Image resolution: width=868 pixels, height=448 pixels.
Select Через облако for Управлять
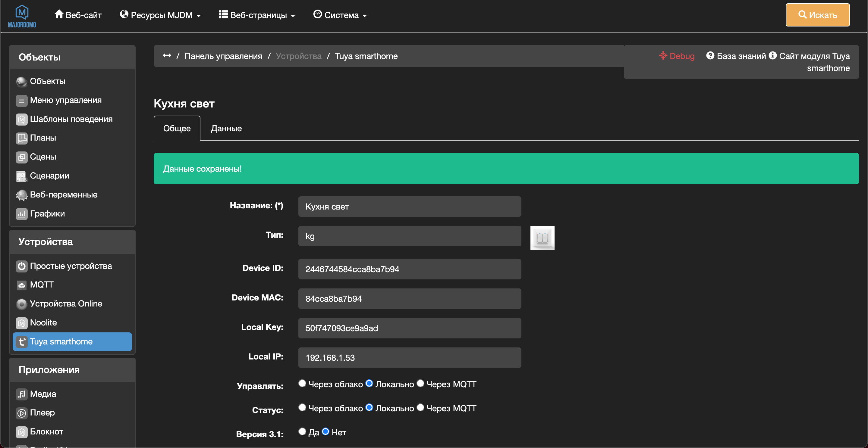pos(302,383)
